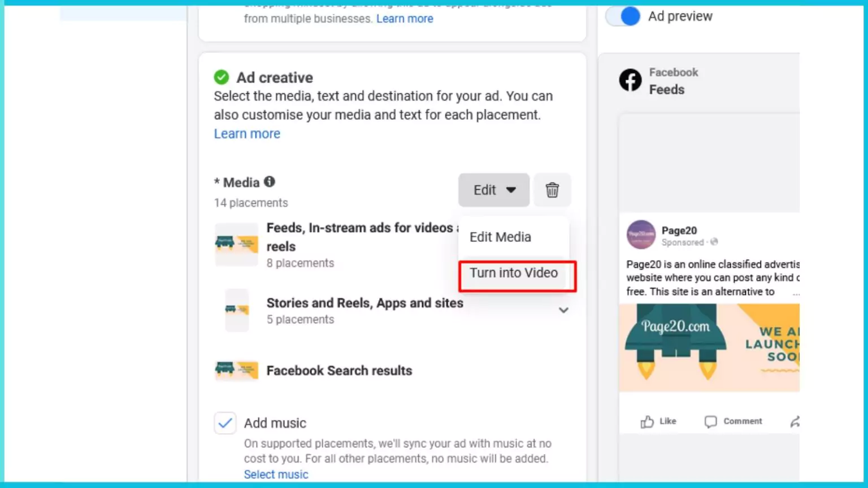Viewport: 868px width, 488px height.
Task: Click the Page20 profile avatar
Action: coord(641,234)
